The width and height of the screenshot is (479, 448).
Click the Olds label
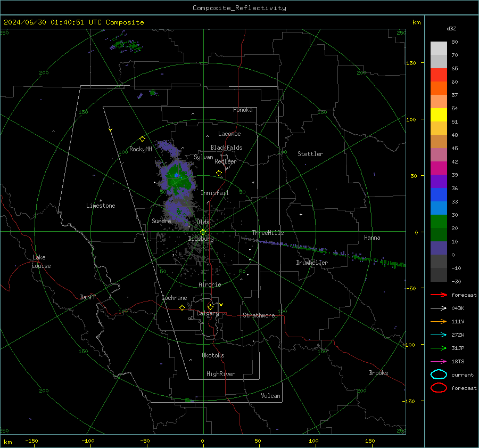point(203,222)
